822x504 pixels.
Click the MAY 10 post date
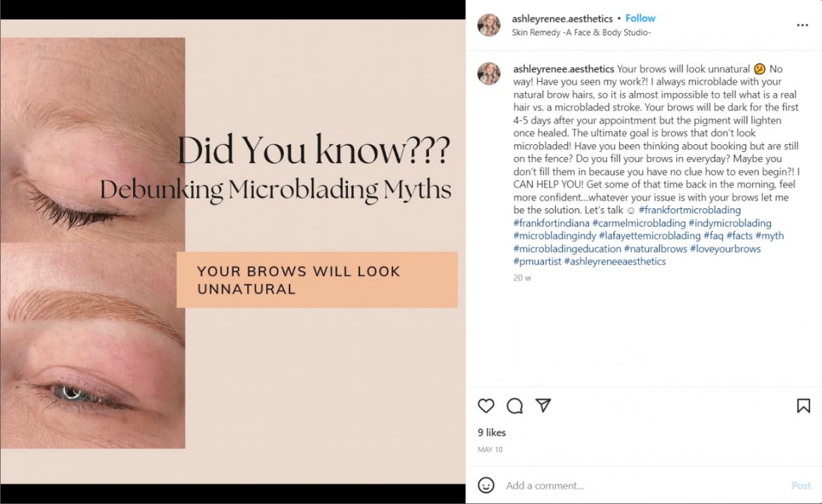point(490,449)
